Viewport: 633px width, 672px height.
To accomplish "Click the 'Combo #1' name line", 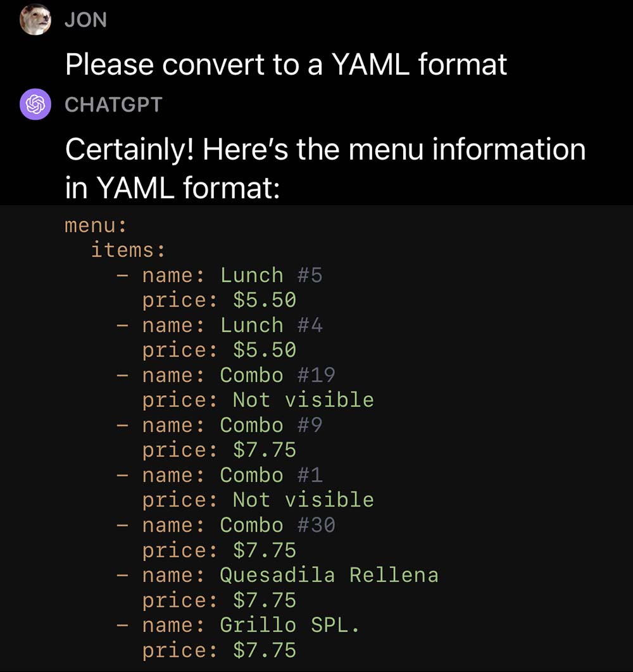I will tap(232, 475).
